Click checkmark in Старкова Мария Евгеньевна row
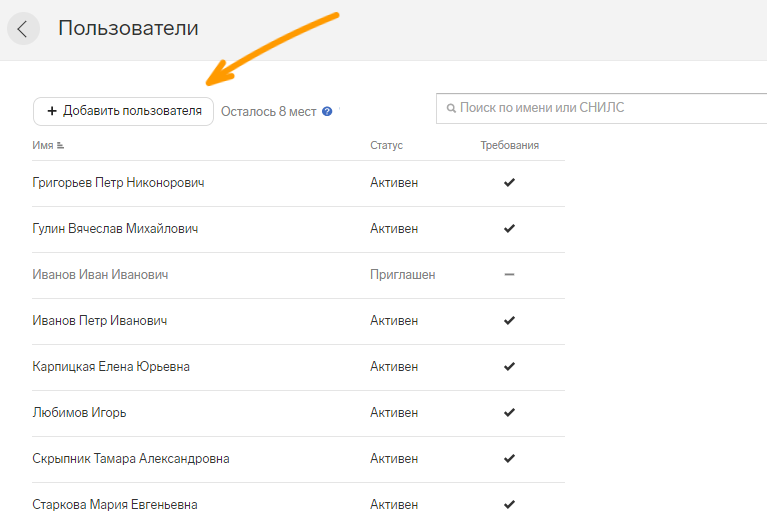Image resolution: width=767 pixels, height=526 pixels. point(509,504)
